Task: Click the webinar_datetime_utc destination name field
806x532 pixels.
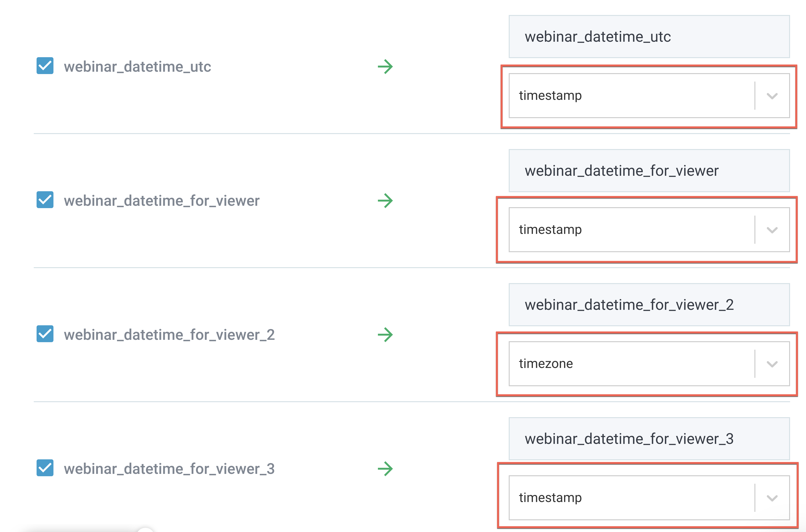Action: (x=649, y=37)
